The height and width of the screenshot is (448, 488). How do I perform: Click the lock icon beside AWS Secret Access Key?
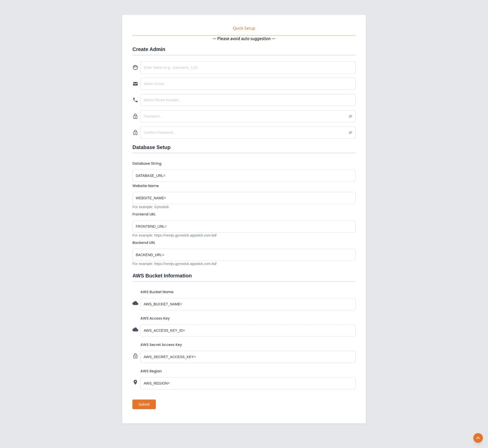click(135, 356)
